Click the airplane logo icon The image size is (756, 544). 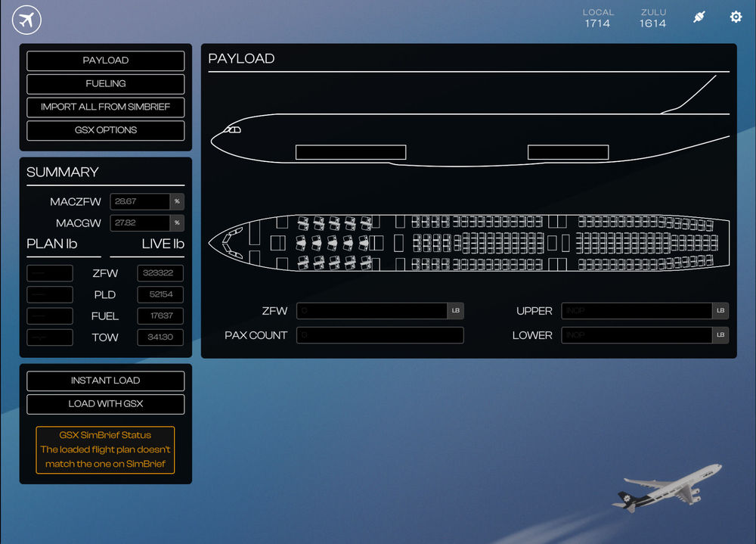point(26,19)
